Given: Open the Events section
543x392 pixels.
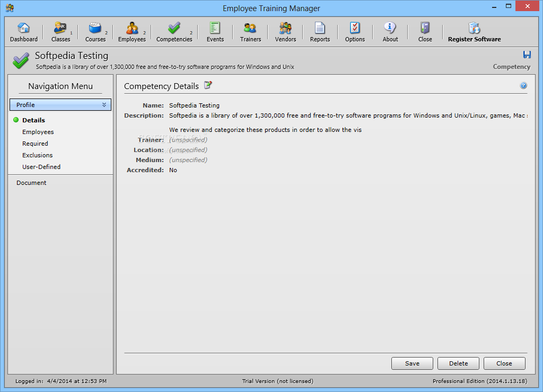Looking at the screenshot, I should 215,32.
